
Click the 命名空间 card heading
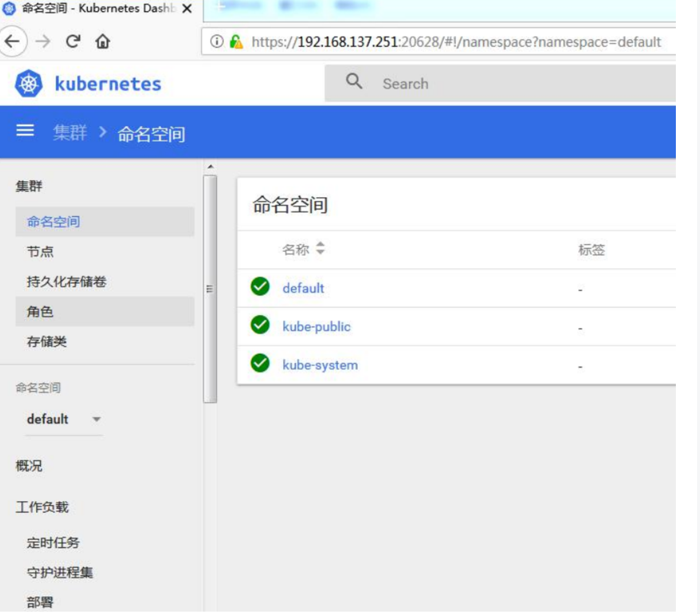(x=290, y=205)
